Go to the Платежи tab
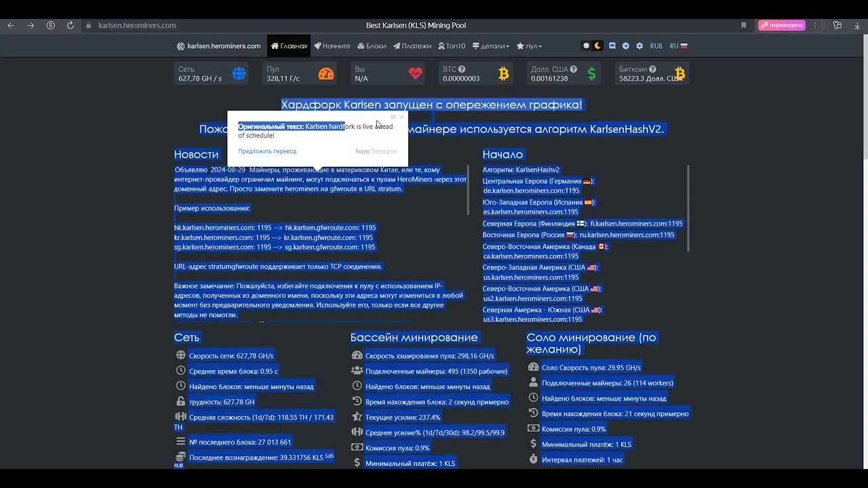Image resolution: width=868 pixels, height=488 pixels. pos(412,46)
